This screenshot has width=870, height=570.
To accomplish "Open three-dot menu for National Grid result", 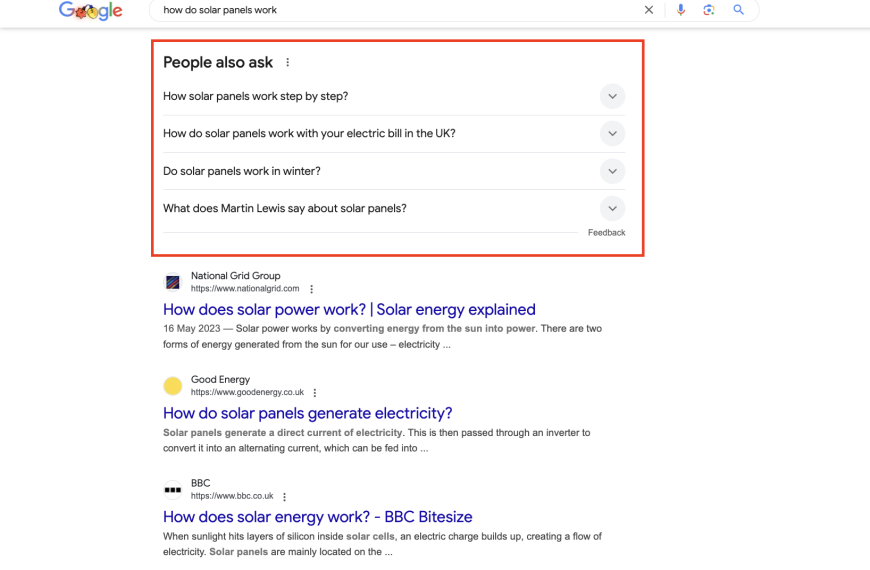I will (312, 289).
